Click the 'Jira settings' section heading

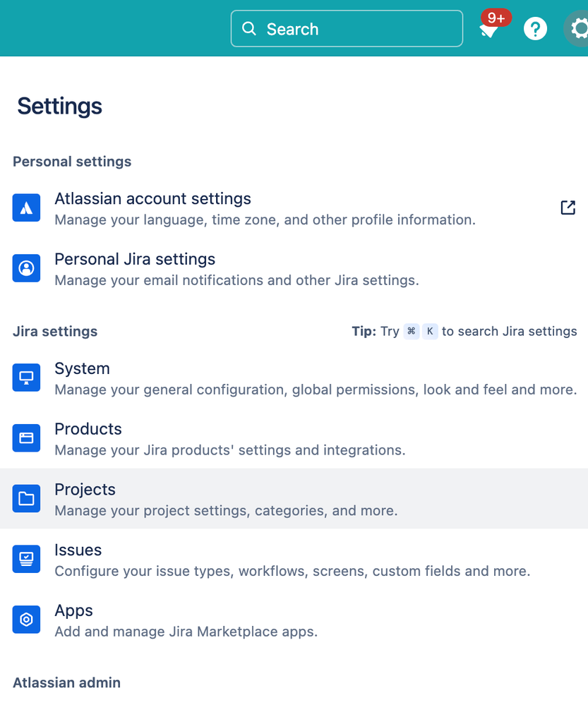pyautogui.click(x=55, y=332)
